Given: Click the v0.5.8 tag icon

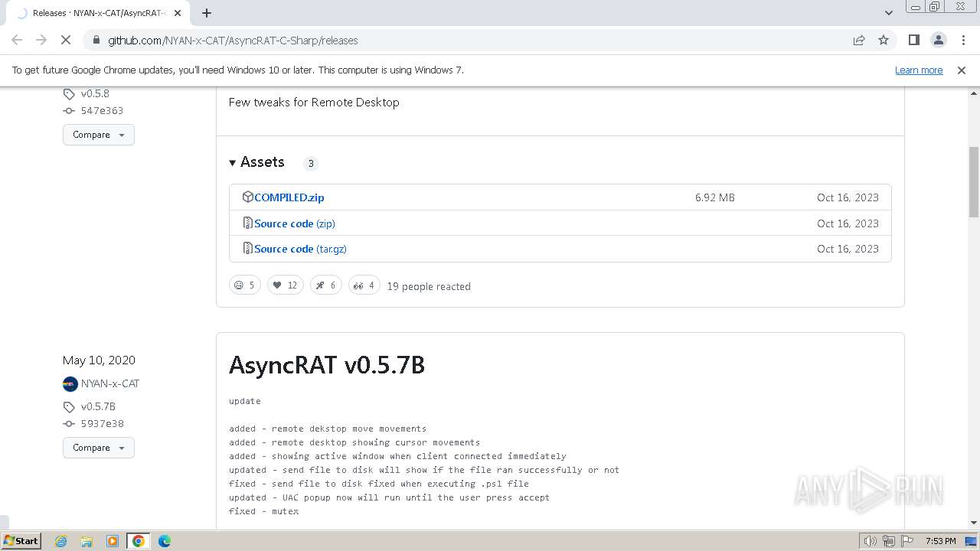Looking at the screenshot, I should (x=69, y=94).
